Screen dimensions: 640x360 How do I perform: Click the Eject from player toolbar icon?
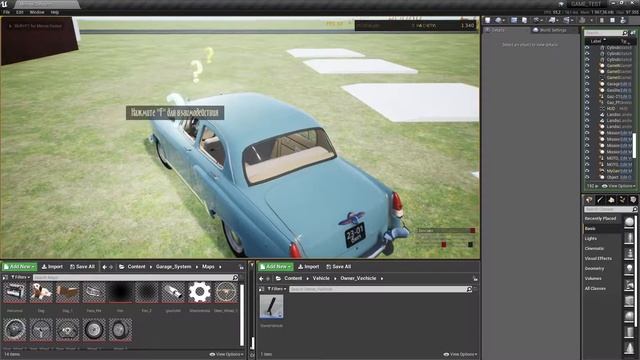(x=623, y=20)
